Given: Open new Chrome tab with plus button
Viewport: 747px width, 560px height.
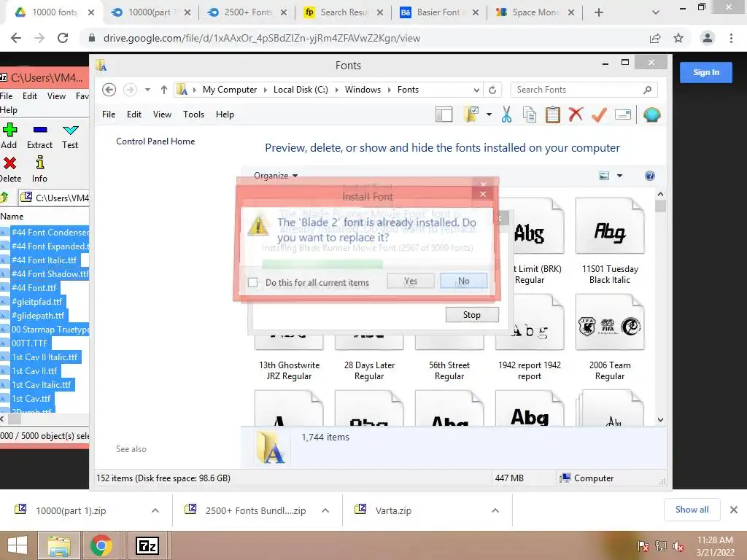Looking at the screenshot, I should point(599,12).
